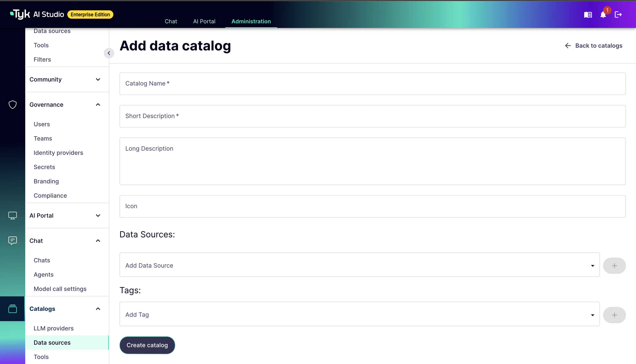Switch to the AI Portal tab
The image size is (636, 364).
point(204,21)
